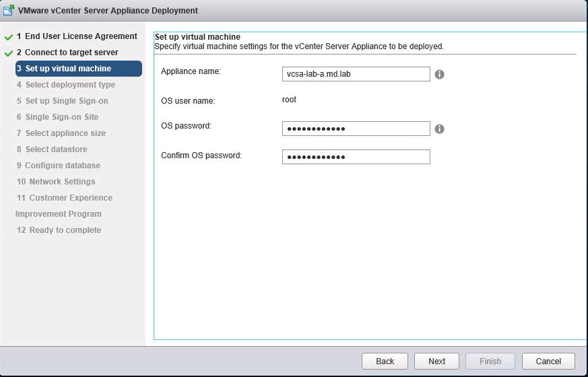Viewport: 588px width, 377px height.
Task: Click VMware installer icon in title bar
Action: click(9, 10)
